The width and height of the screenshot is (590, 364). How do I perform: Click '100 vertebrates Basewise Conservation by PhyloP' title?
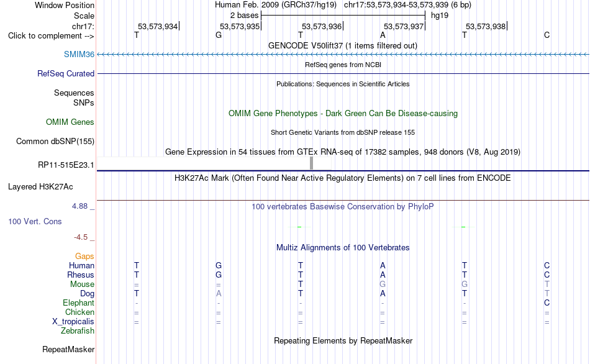[x=342, y=206]
